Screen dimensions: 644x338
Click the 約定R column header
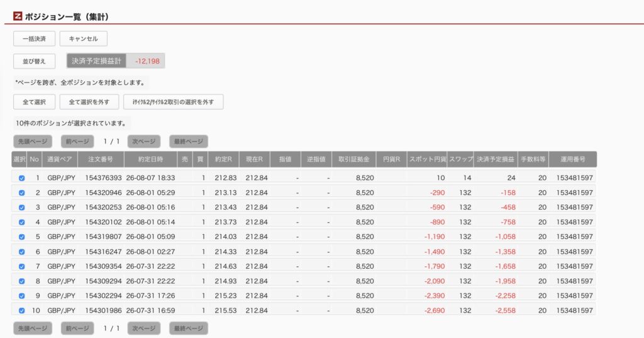pyautogui.click(x=223, y=159)
